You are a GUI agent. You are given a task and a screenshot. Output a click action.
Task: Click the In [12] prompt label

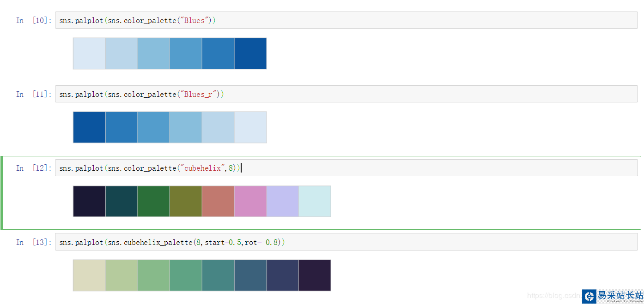(34, 168)
